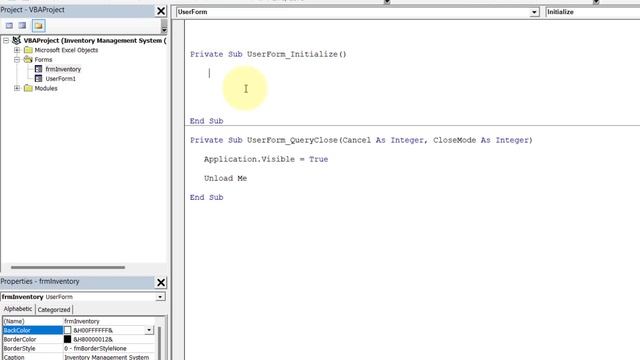640x360 pixels.
Task: Click the UserForm_QueryClose procedure declaration
Action: pos(361,140)
